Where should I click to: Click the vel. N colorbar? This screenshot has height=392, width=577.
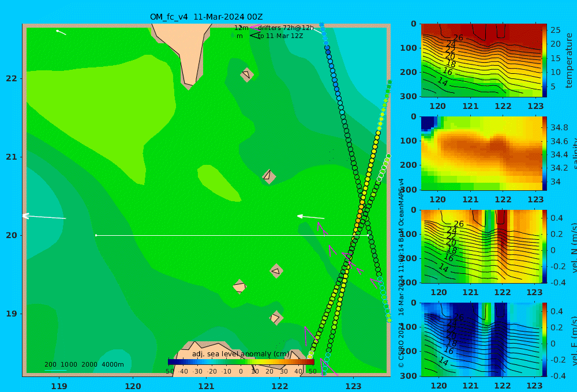pos(545,247)
